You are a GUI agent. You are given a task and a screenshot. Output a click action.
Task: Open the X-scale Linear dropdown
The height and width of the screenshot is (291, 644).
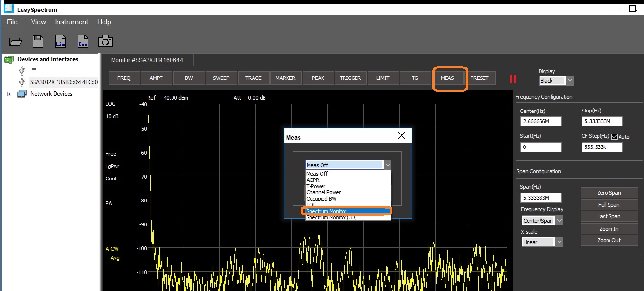click(x=542, y=242)
